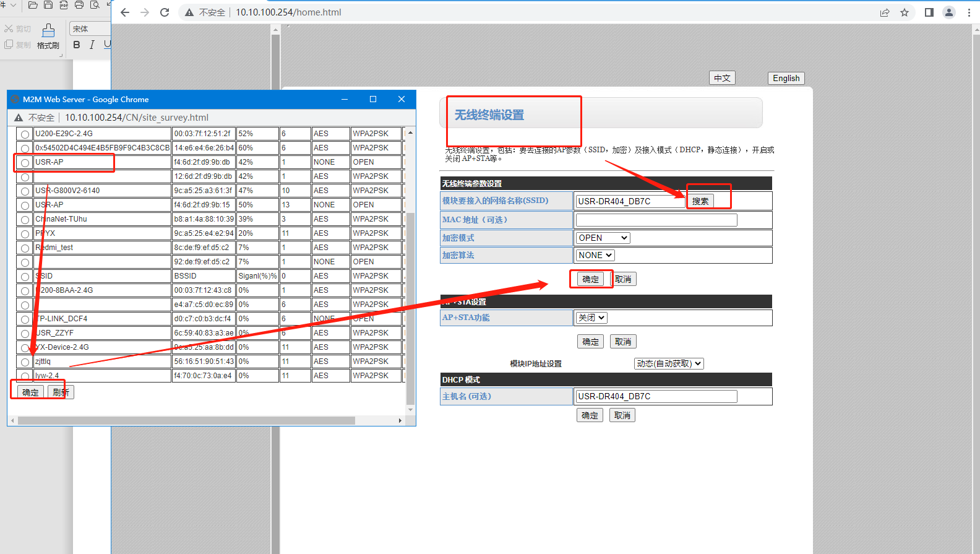Expand the 加密算法 dropdown showing NONE
This screenshot has width=980, height=554.
click(595, 255)
